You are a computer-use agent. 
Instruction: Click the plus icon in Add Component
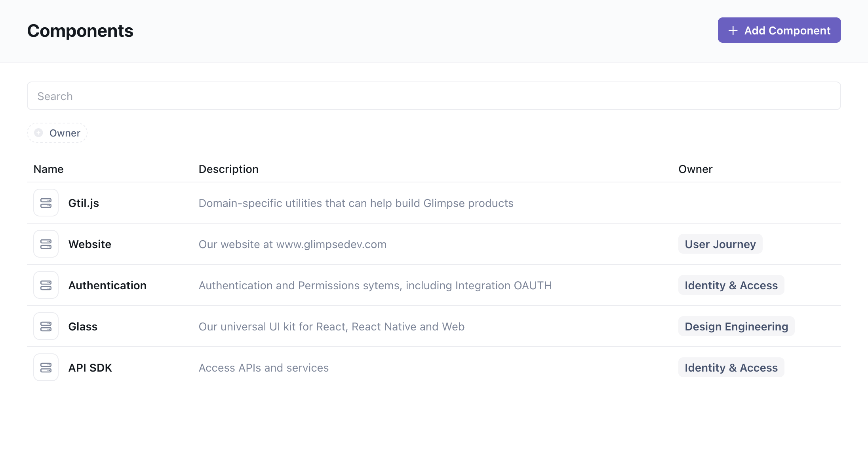pyautogui.click(x=733, y=30)
